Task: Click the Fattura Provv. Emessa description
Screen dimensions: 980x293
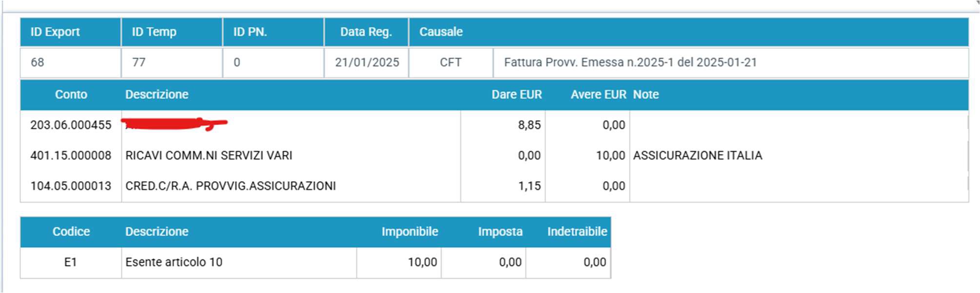Action: (630, 63)
